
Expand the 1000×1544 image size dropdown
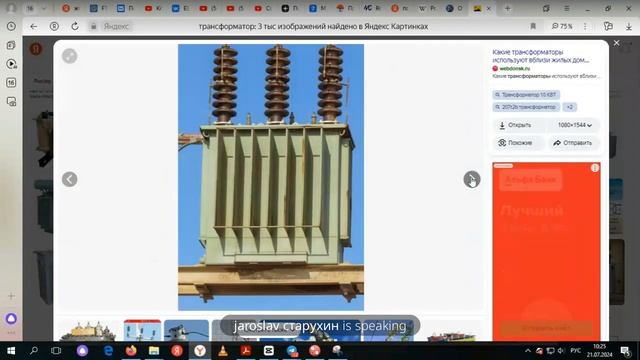(x=575, y=125)
